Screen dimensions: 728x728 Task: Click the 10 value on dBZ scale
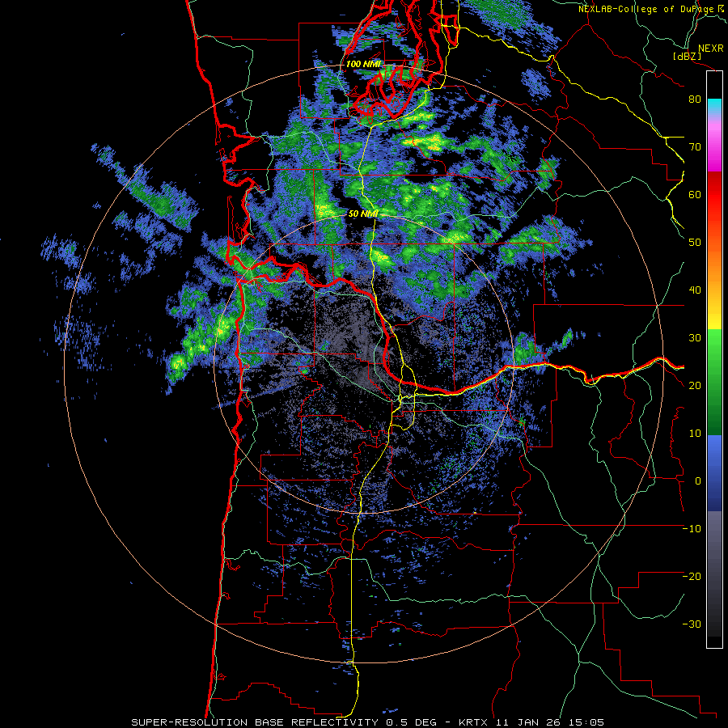[x=695, y=434]
